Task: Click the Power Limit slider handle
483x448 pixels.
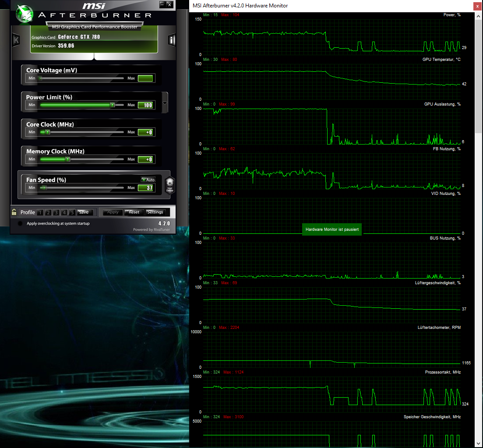Action: (113, 105)
